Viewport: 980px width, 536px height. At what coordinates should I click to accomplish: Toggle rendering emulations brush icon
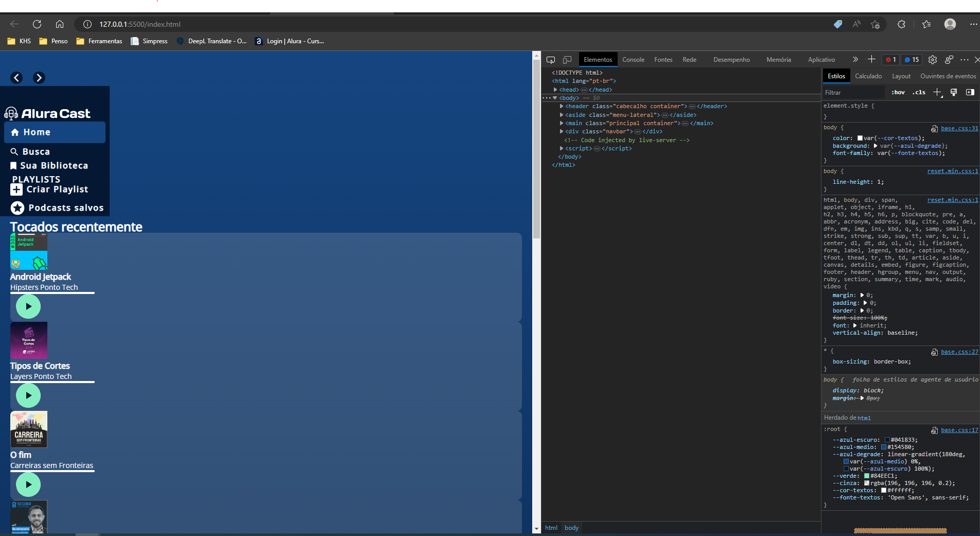pyautogui.click(x=954, y=92)
